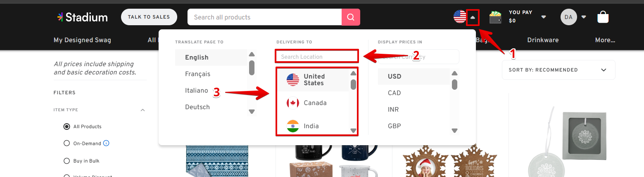Choose Français as page language
The image size is (644, 177).
[x=198, y=74]
